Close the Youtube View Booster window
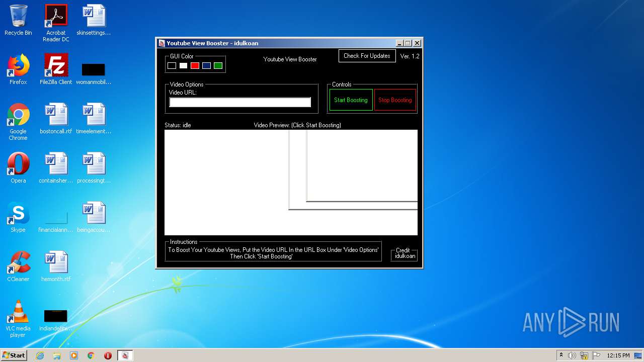The width and height of the screenshot is (644, 362). point(417,43)
